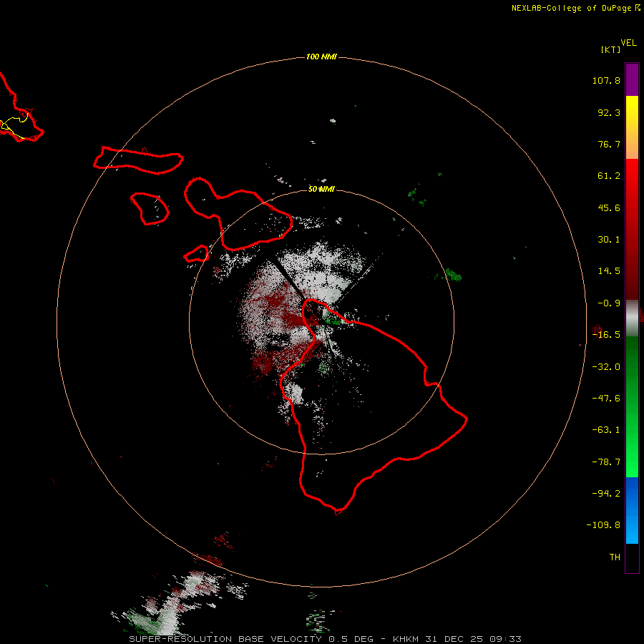Click the KHKM station ID in caption
The height and width of the screenshot is (644, 644).
click(406, 639)
